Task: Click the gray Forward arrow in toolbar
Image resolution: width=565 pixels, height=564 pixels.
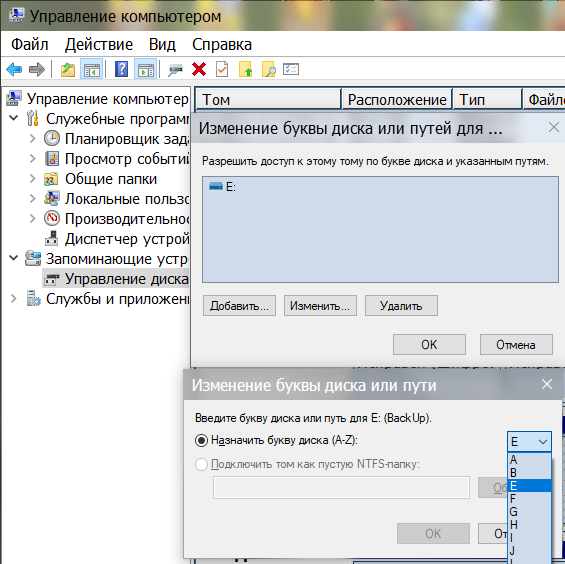Action: coord(37,69)
